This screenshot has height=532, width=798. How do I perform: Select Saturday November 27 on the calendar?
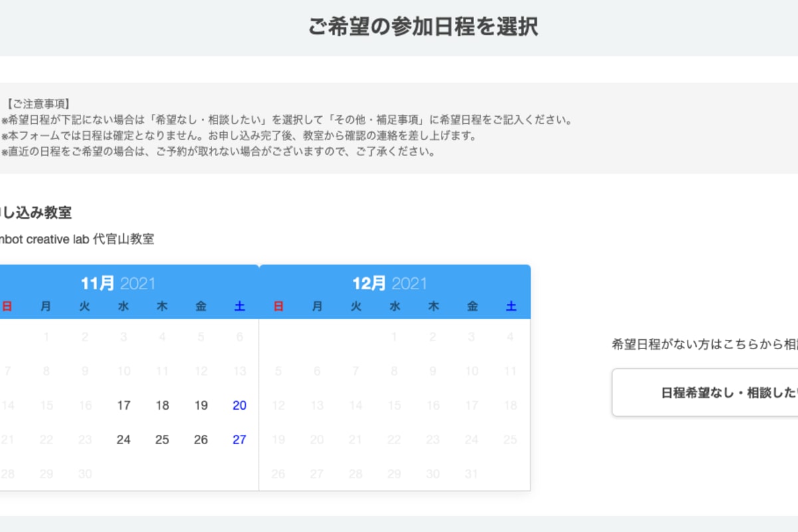point(239,440)
